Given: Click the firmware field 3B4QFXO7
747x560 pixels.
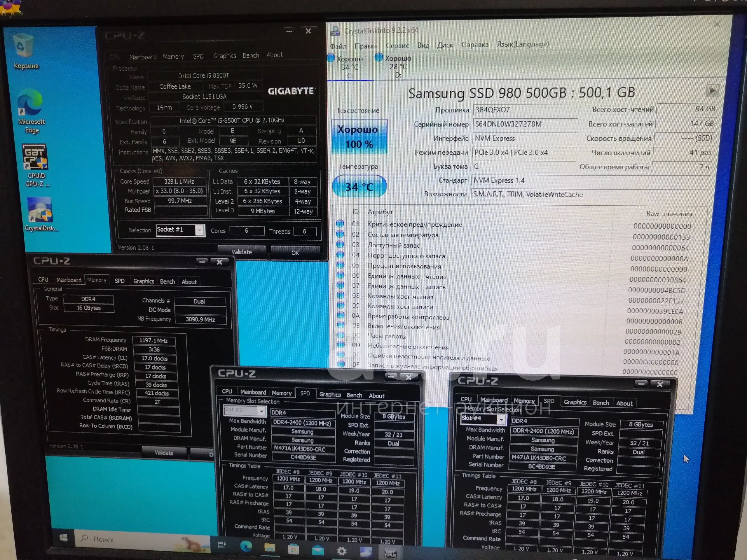Looking at the screenshot, I should click(526, 110).
